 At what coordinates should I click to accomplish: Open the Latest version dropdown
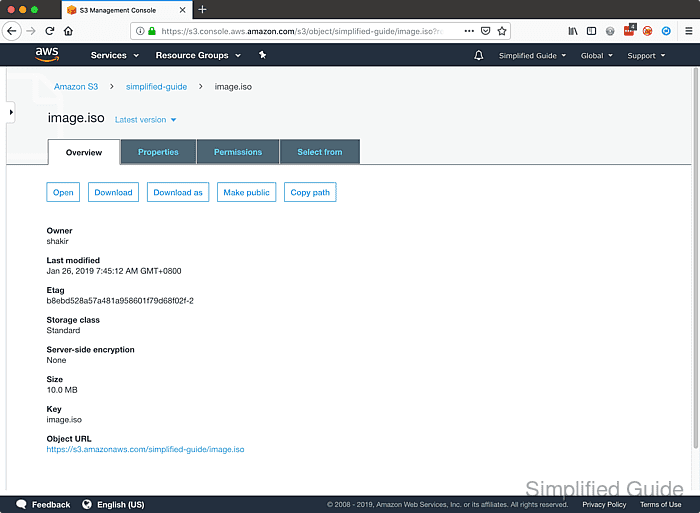pos(146,120)
